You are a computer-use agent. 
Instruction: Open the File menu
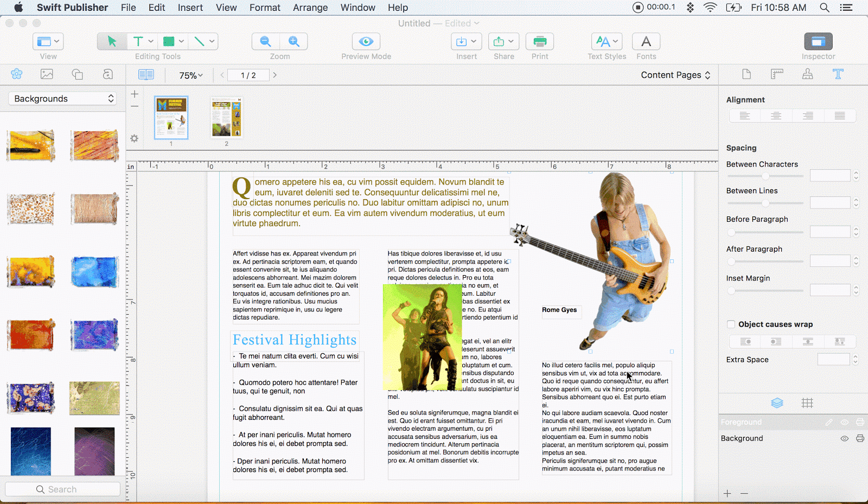129,8
